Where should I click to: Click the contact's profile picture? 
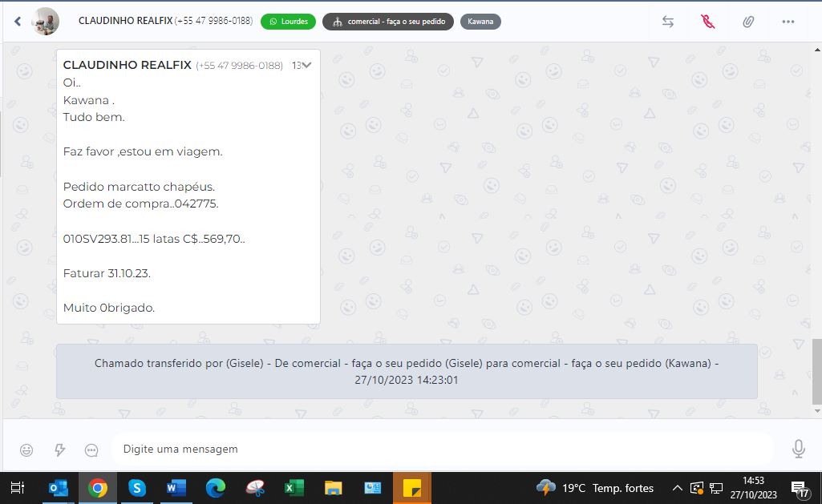46,22
